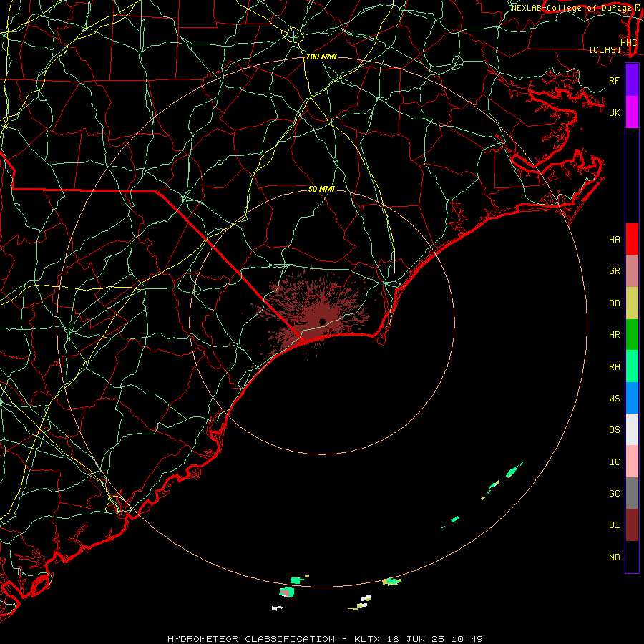Click the 'DS' legend label
The image size is (644, 644).
point(614,430)
